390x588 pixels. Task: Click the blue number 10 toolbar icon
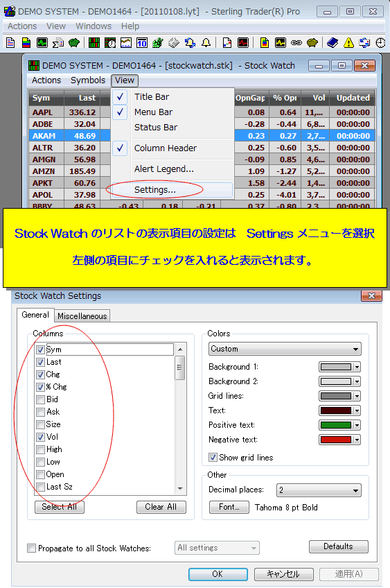pyautogui.click(x=141, y=43)
